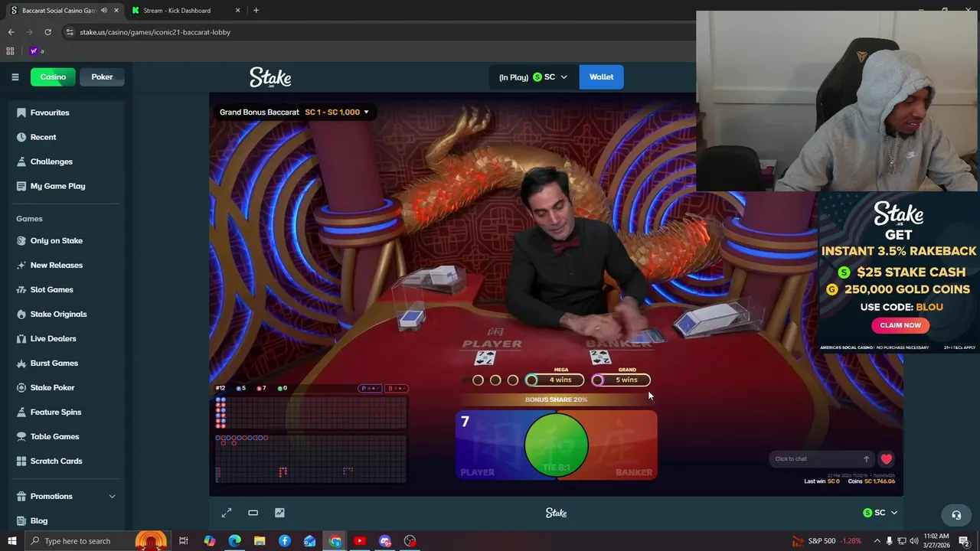Image resolution: width=980 pixels, height=551 pixels.
Task: Open the hamburger sidebar menu
Action: coord(15,77)
